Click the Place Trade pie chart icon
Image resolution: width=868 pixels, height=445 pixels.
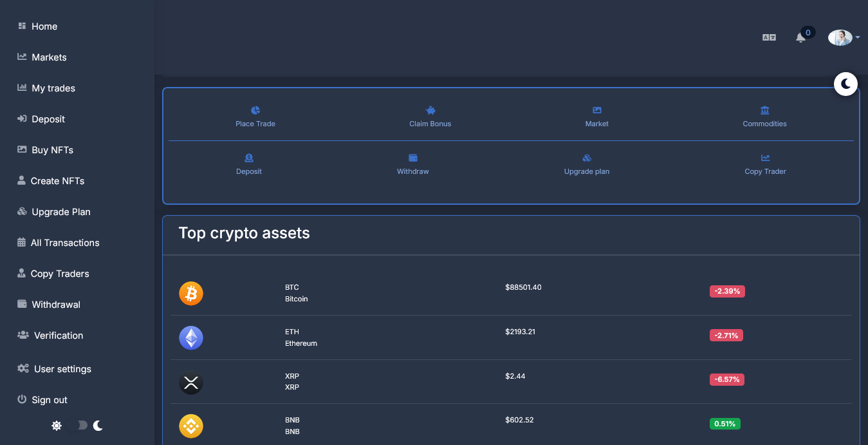point(255,111)
